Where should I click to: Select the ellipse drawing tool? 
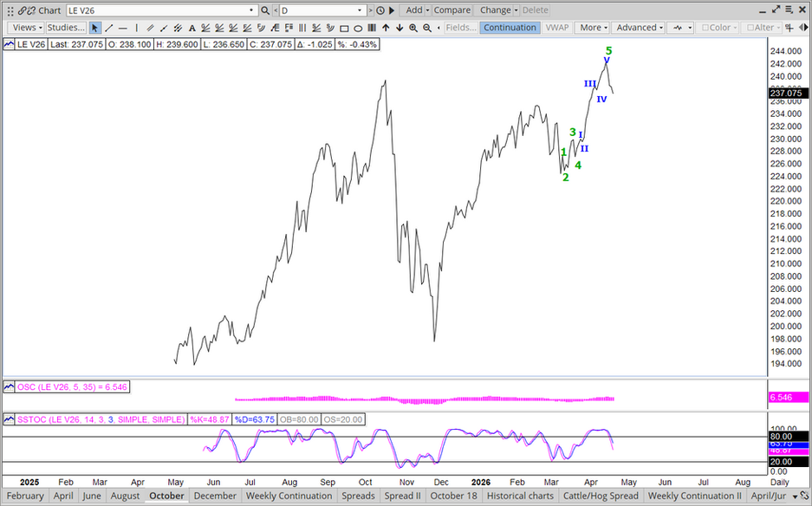tap(358, 28)
